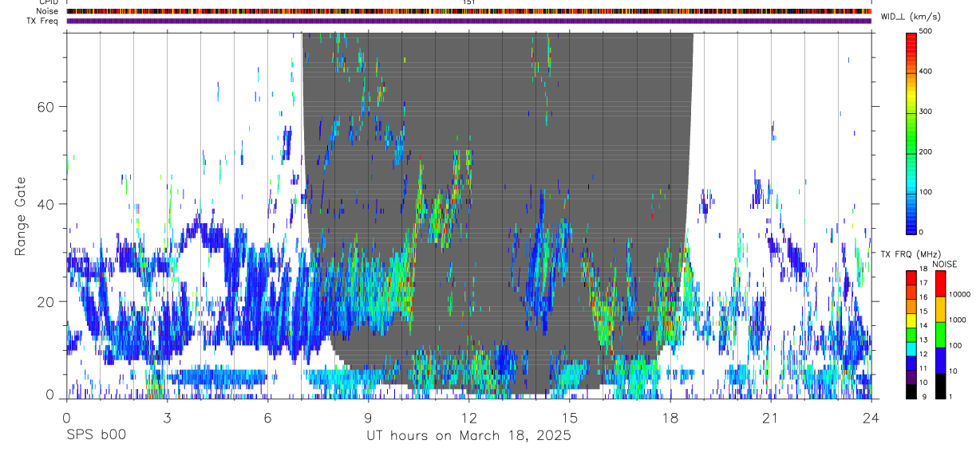Click range gate '20' axis tick label
This screenshot has width=980, height=452.
(46, 301)
